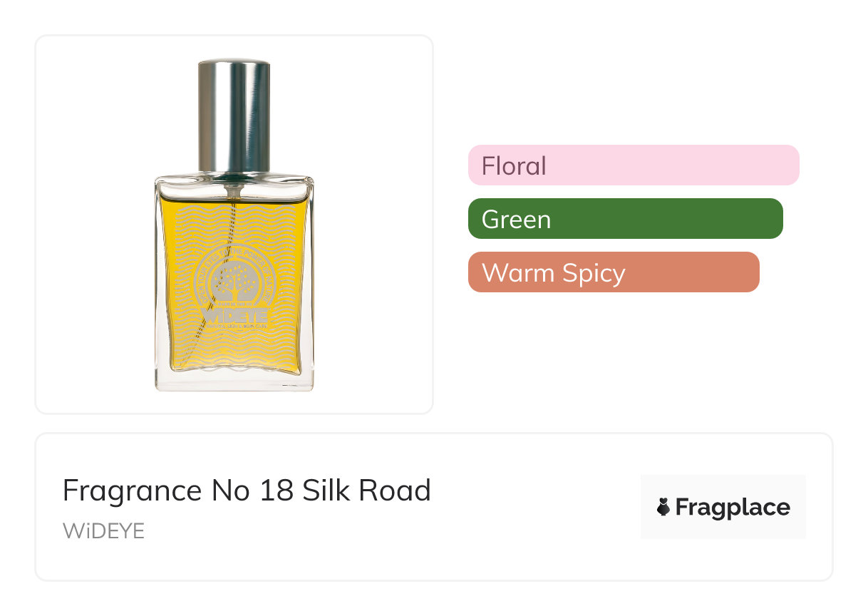
Task: Open the perfume bottle product image
Action: point(234,225)
